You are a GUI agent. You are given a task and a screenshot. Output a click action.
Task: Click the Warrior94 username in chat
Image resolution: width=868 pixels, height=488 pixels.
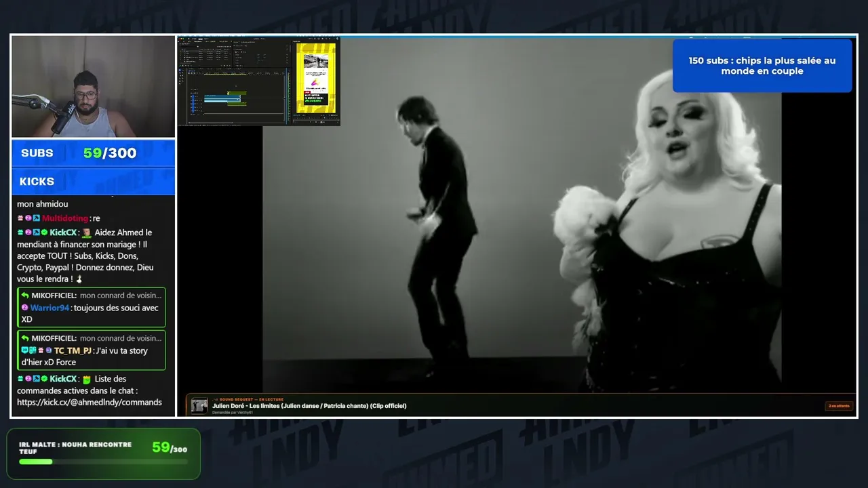click(50, 308)
